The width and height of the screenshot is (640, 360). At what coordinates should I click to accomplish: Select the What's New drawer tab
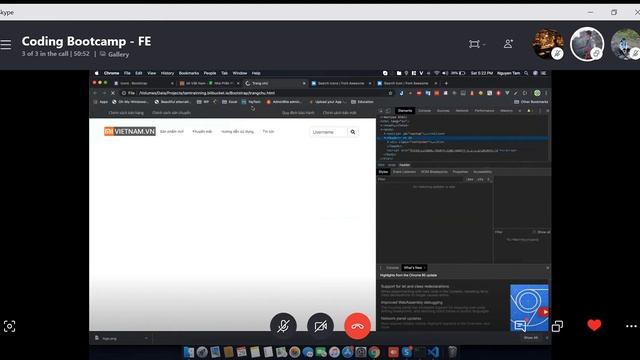414,268
